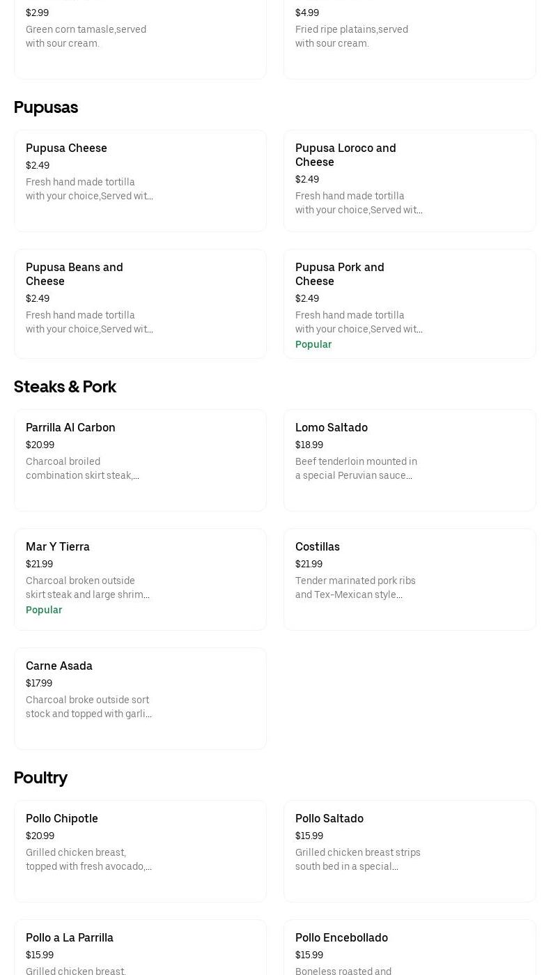Select the Pollo Encebollado dish
This screenshot has height=975, width=560.
[409, 948]
